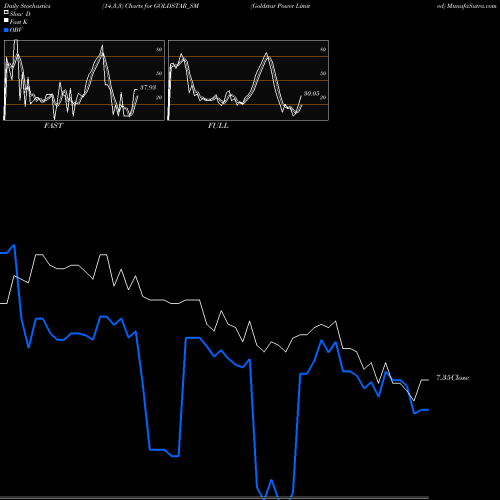Screen dimensions: 500x500
Task: Click the Slow D legend swatch
Action: [6, 12]
